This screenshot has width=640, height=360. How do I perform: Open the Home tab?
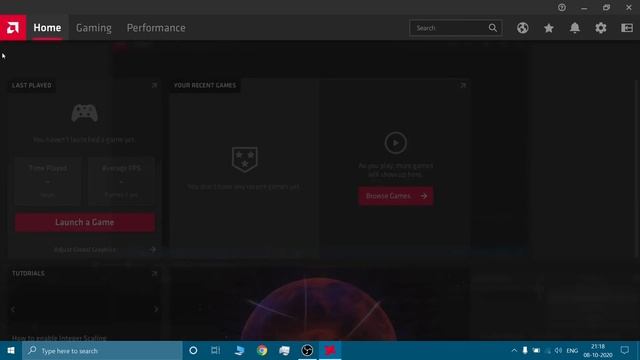pos(47,28)
